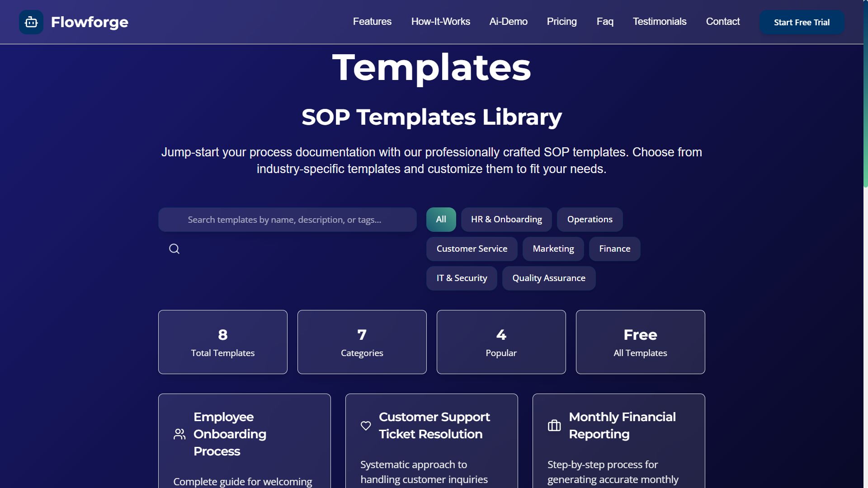Go to the Pricing nav link
This screenshot has width=868, height=488.
(x=561, y=22)
